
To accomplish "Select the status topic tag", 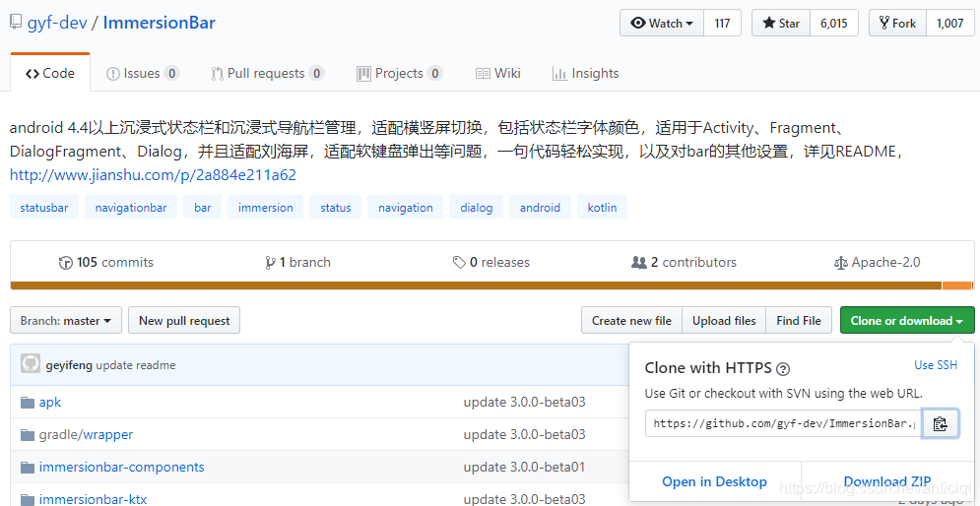I will click(x=336, y=208).
